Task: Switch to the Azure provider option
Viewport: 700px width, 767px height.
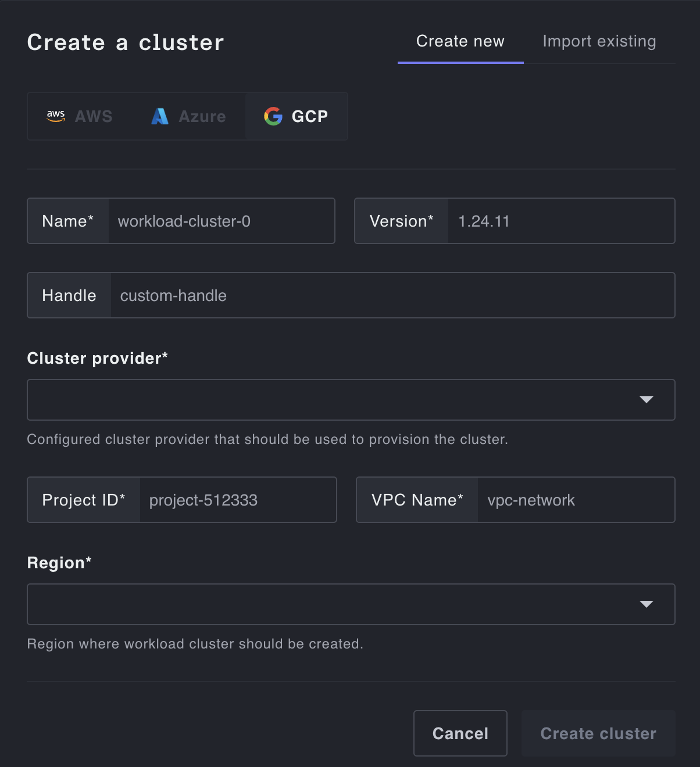Action: click(188, 116)
